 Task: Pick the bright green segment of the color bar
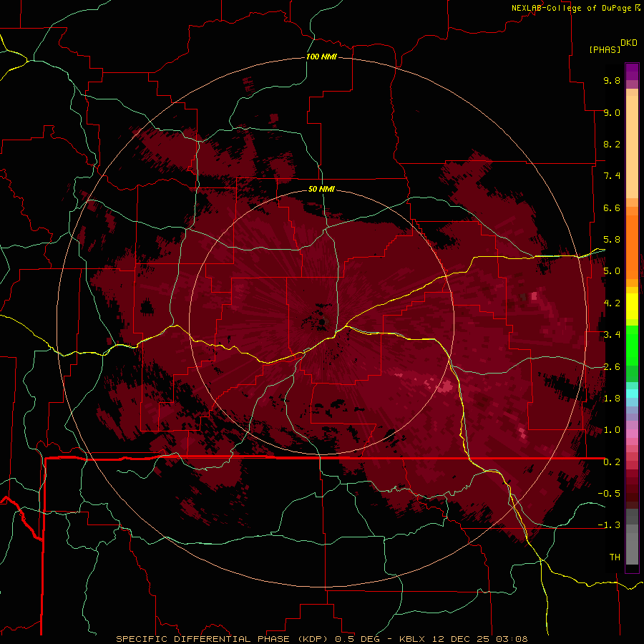[632, 346]
